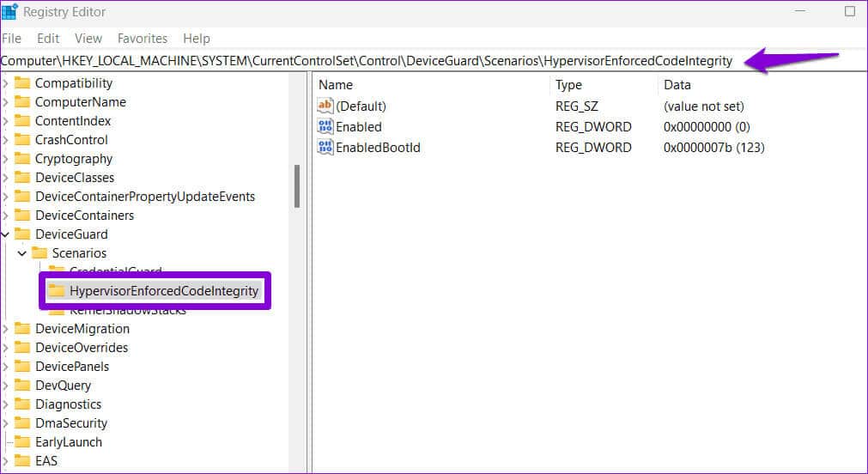Click the EarlyLaunch key label
The height and width of the screenshot is (474, 868).
69,442
